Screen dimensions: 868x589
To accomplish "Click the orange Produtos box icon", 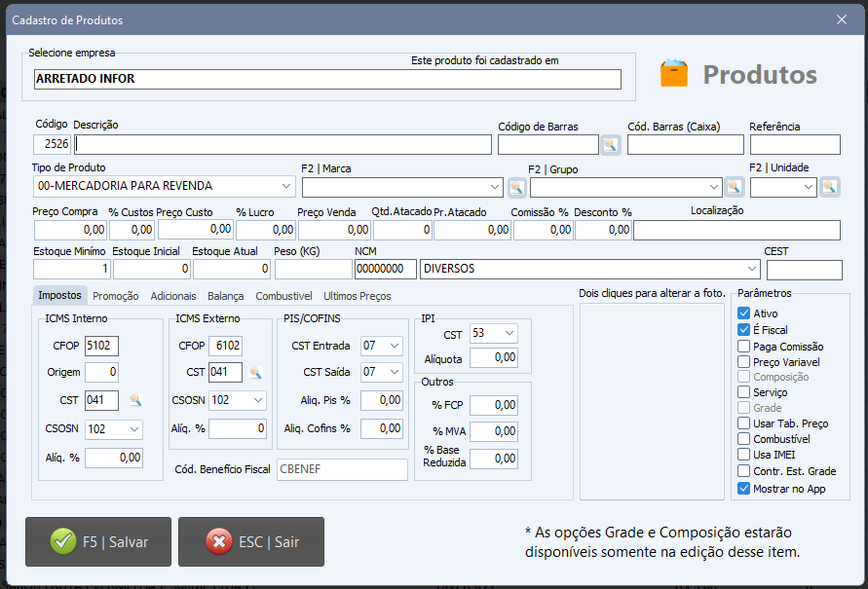I will coord(674,74).
